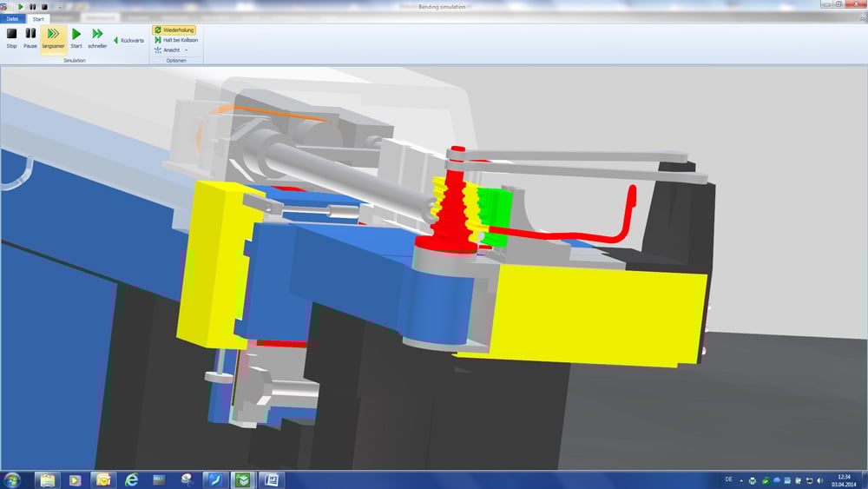
Task: Show hidden system tray icons
Action: 740,479
